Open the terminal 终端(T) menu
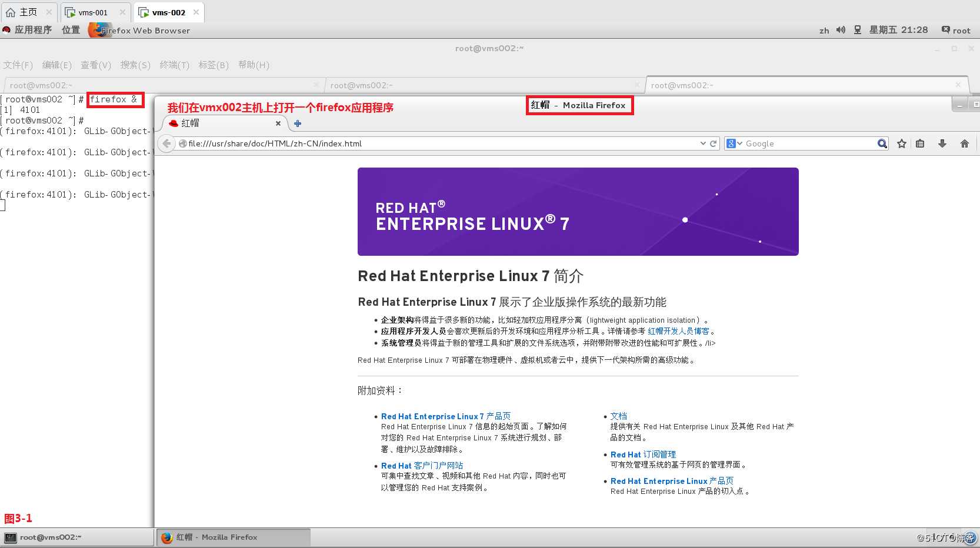This screenshot has height=548, width=980. pyautogui.click(x=174, y=65)
